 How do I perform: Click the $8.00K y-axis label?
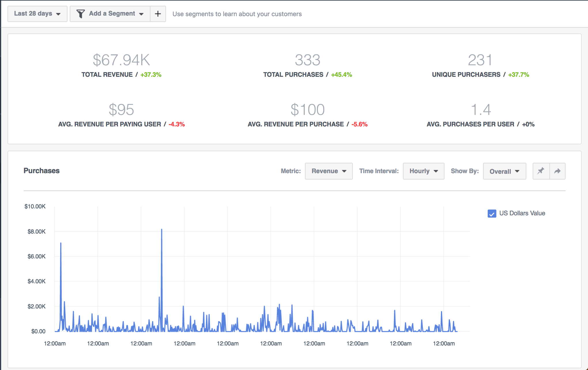click(x=36, y=231)
